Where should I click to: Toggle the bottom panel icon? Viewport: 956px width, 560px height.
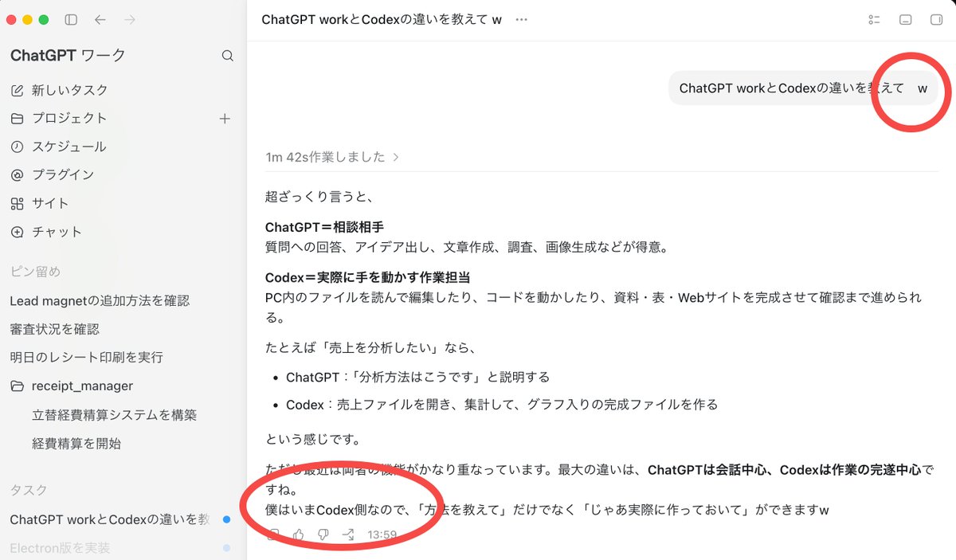point(905,20)
